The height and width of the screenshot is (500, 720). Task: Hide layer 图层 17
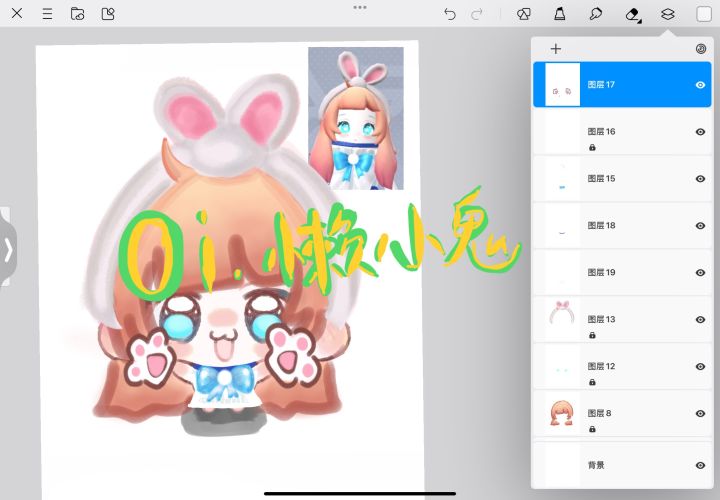tap(700, 85)
